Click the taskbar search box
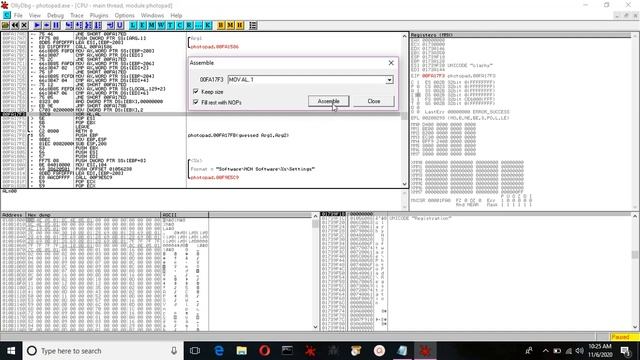Viewport: 640px width, 360px height. coord(103,351)
